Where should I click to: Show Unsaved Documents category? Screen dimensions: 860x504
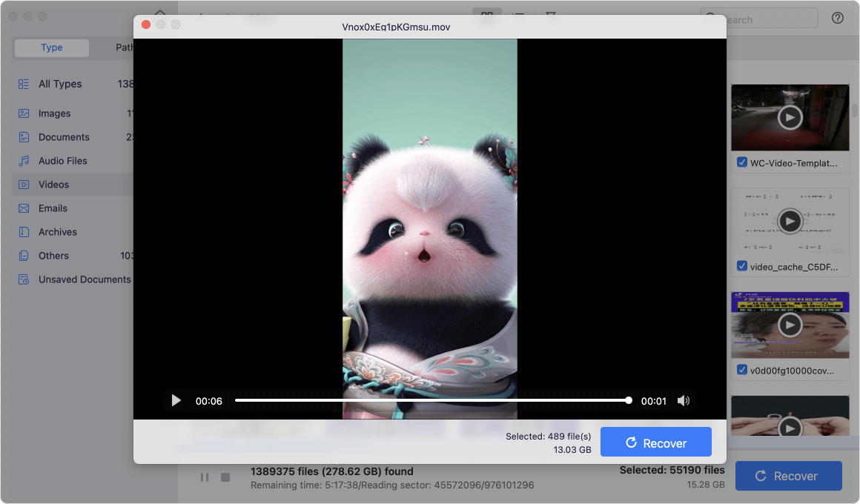point(85,279)
